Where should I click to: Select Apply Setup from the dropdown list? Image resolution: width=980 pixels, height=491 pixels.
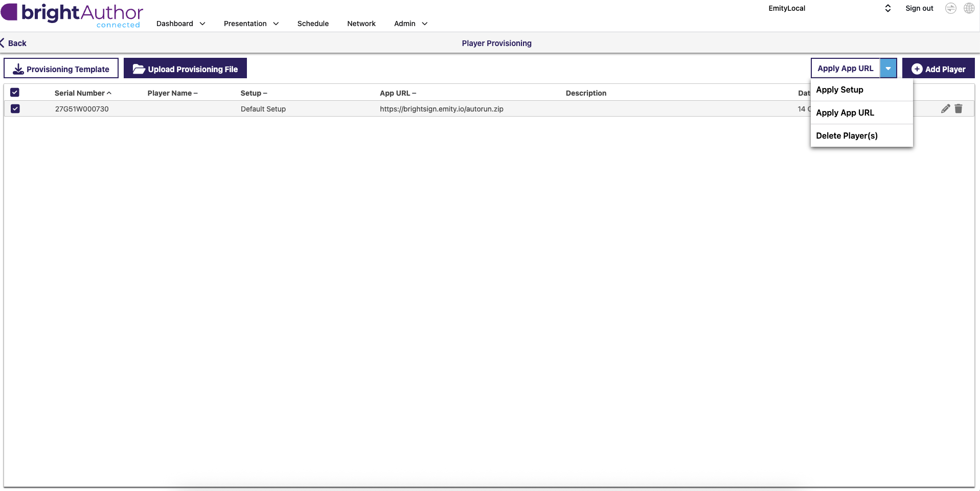[839, 90]
